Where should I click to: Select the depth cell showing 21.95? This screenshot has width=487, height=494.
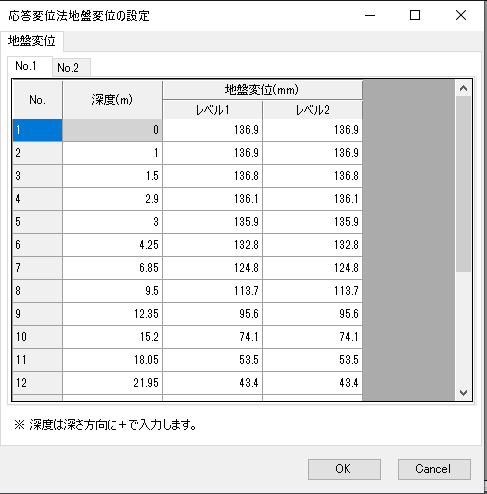pyautogui.click(x=112, y=383)
